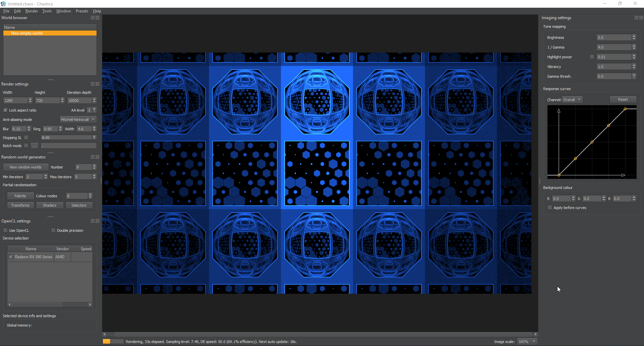Enable Double precision checkbox
Viewport: 644px width, 346px height.
click(x=53, y=230)
